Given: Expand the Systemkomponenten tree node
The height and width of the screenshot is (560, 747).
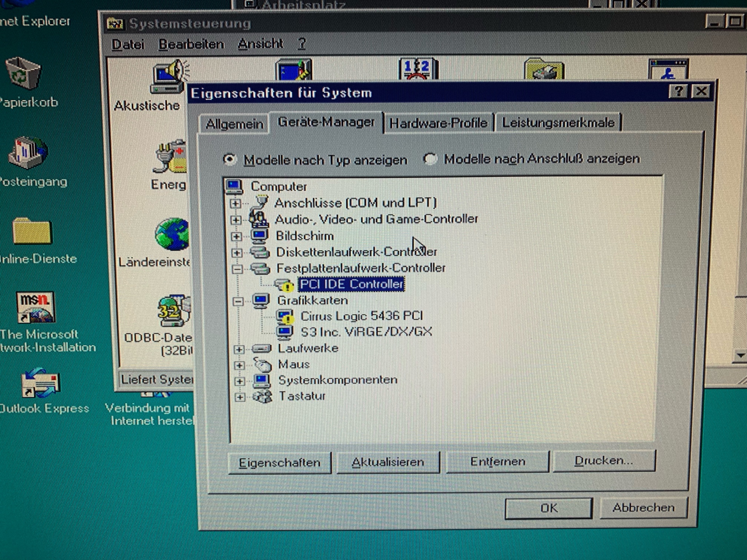Looking at the screenshot, I should (240, 381).
